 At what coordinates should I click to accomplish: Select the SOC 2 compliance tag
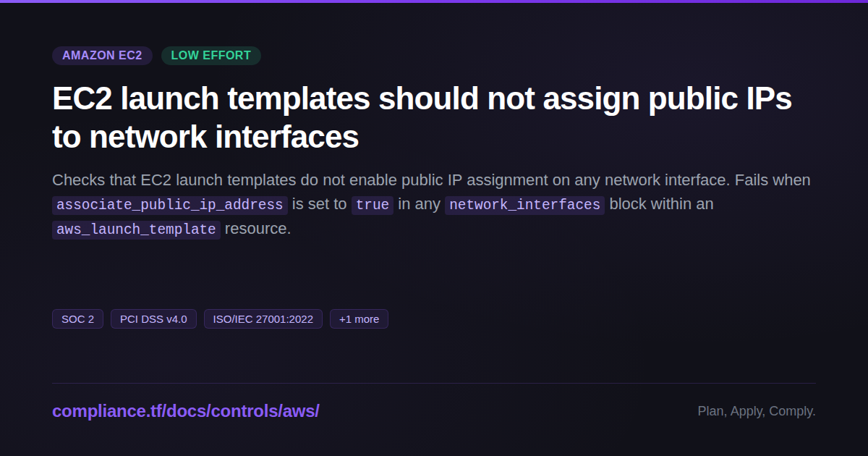[77, 319]
